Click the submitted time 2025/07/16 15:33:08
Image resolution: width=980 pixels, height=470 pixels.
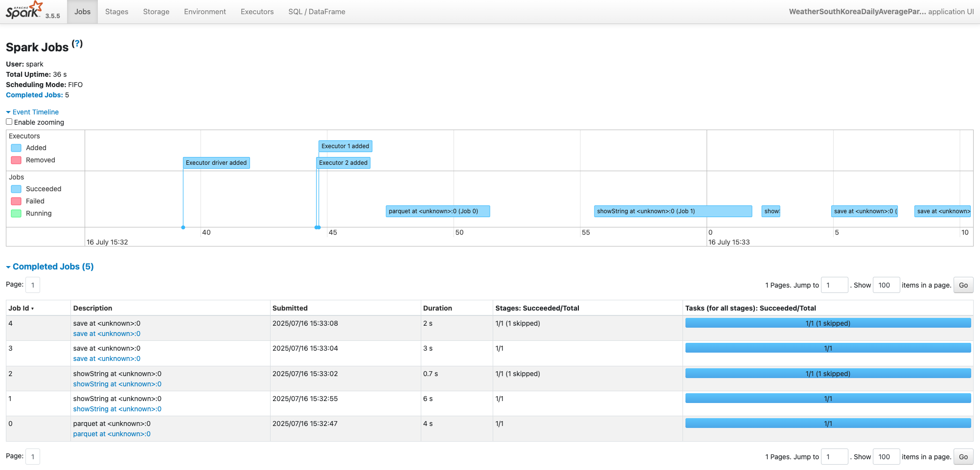pyautogui.click(x=305, y=323)
